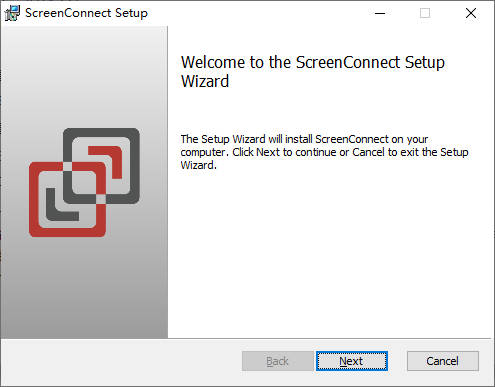Minimize the ScreenConnect Setup window

pyautogui.click(x=380, y=13)
